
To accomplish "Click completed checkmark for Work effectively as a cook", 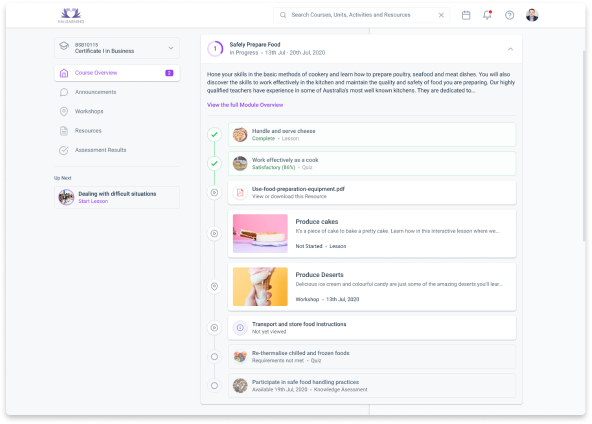I will point(214,163).
